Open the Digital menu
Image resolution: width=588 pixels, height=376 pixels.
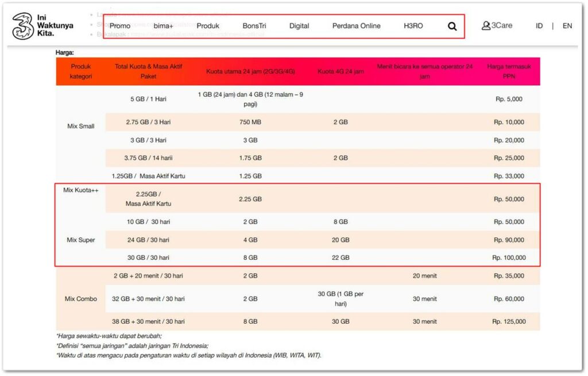coord(299,25)
